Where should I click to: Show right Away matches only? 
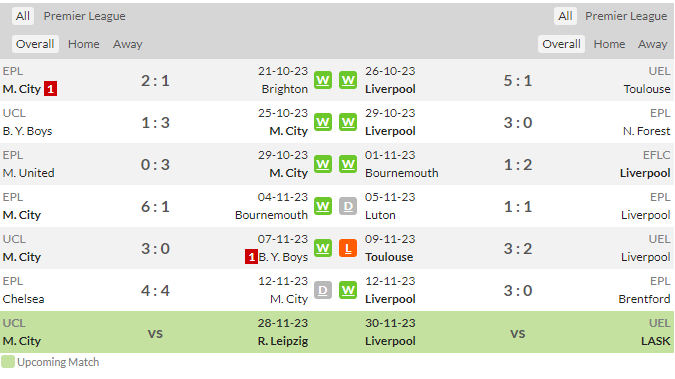pyautogui.click(x=653, y=44)
